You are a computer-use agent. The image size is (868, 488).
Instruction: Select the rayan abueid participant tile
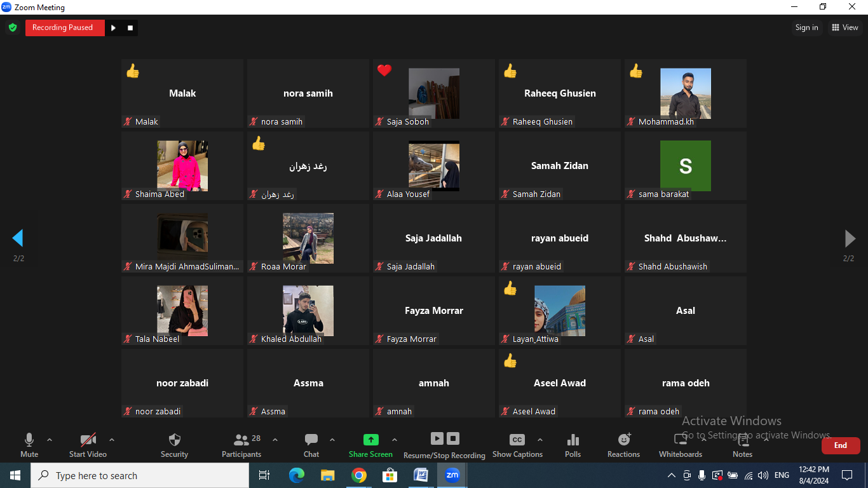(560, 238)
